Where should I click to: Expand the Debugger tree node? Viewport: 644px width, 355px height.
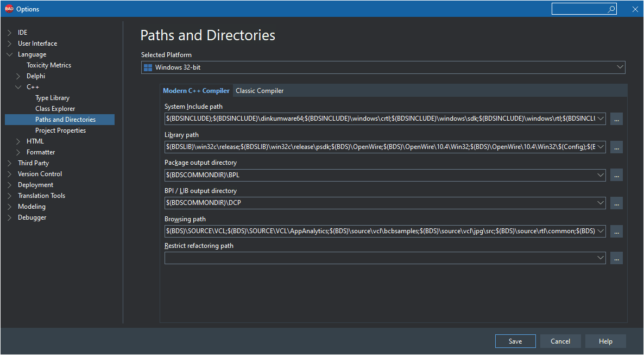(x=9, y=217)
